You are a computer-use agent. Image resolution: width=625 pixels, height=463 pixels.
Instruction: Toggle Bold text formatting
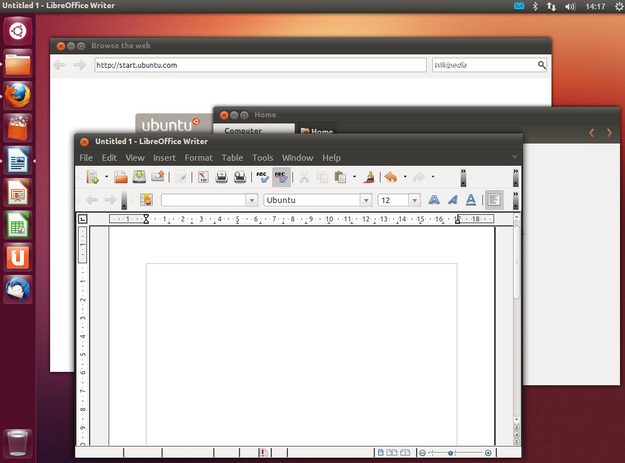click(434, 200)
